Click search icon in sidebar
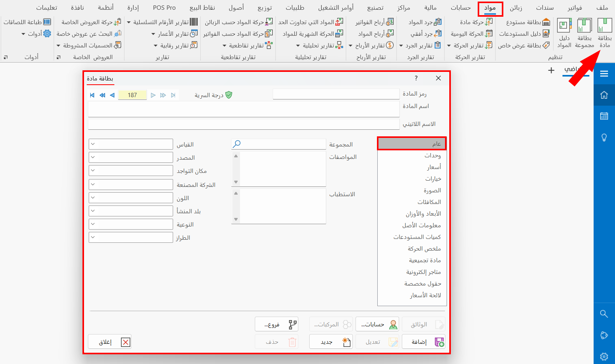615x364 pixels. pyautogui.click(x=604, y=314)
